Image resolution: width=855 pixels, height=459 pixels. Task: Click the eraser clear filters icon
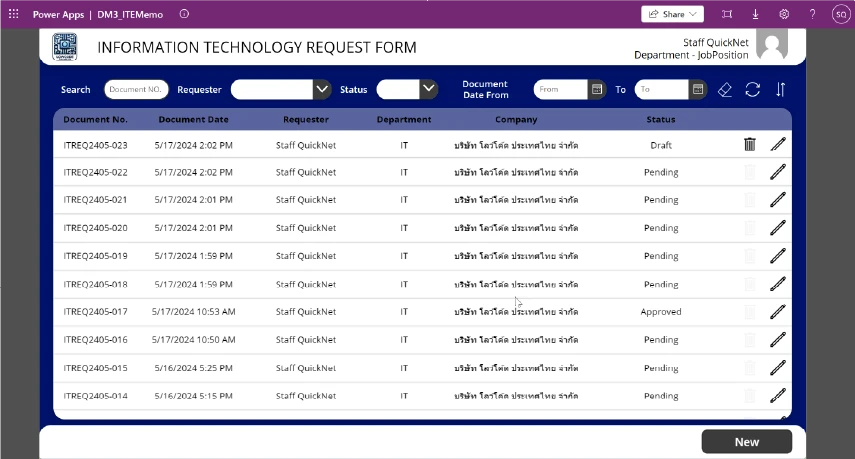tap(725, 89)
